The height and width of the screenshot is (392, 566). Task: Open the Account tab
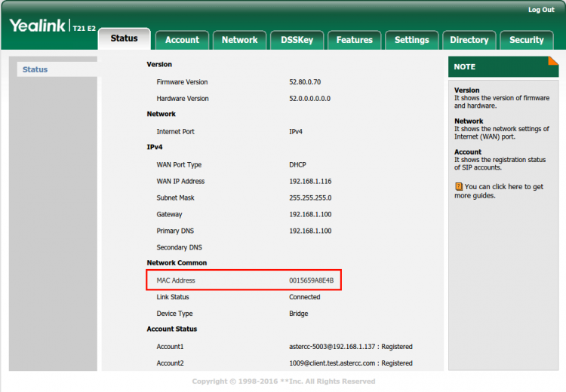pos(182,40)
